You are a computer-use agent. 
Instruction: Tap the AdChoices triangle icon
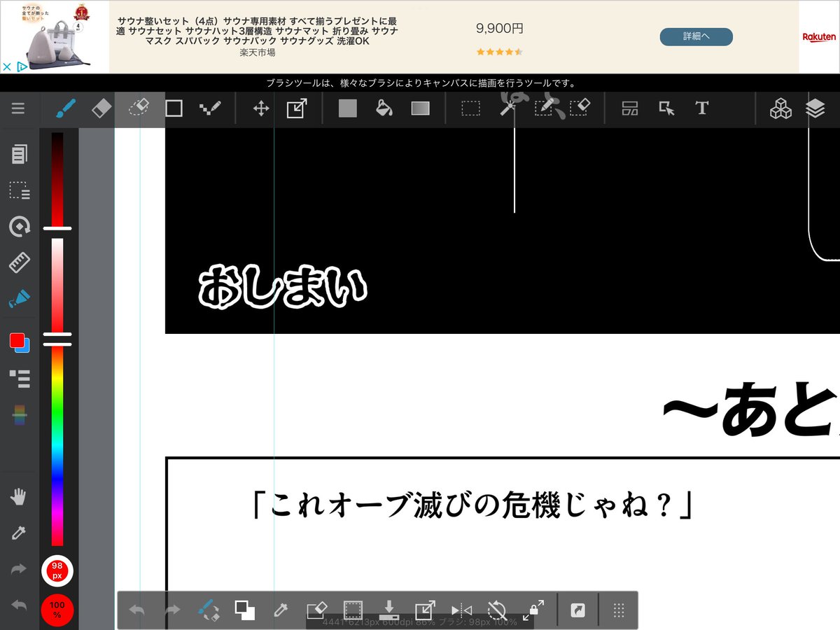pos(22,67)
